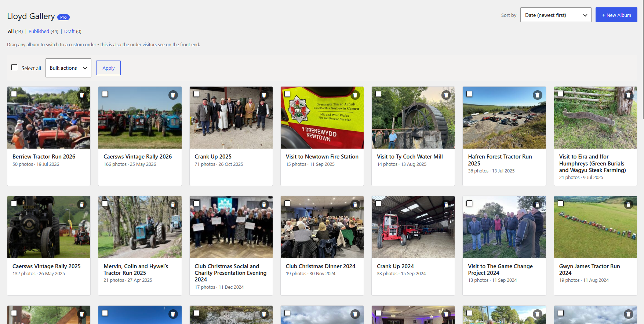Delete the Berriew Tractor Run 2026 album

tap(82, 95)
